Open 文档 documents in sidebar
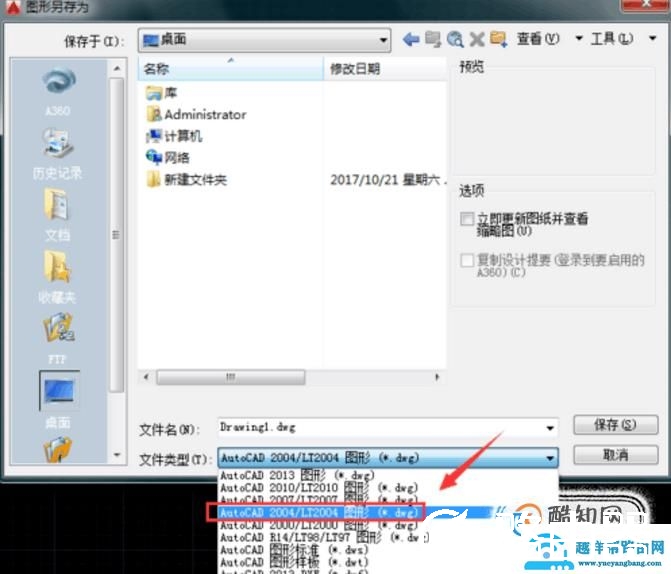671x574 pixels. (x=57, y=216)
